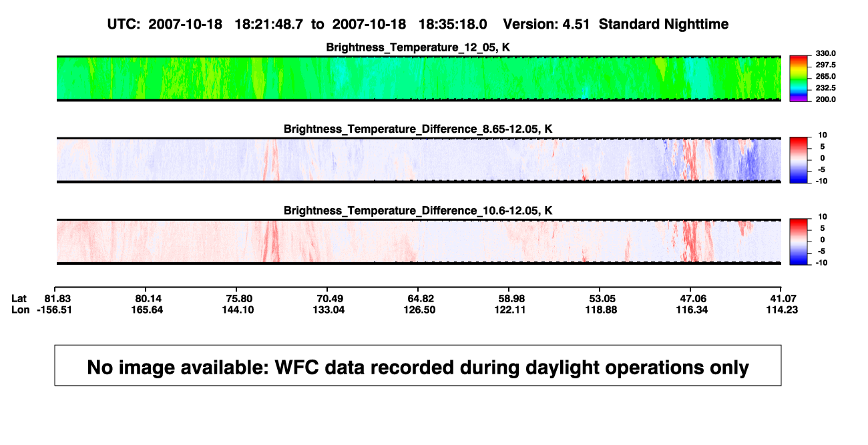The image size is (868, 445).
Task: Click the UTC time range header text
Action: (418, 24)
